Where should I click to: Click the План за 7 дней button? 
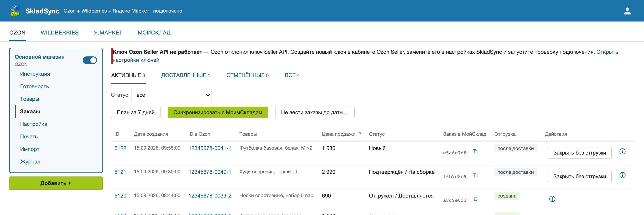(136, 113)
